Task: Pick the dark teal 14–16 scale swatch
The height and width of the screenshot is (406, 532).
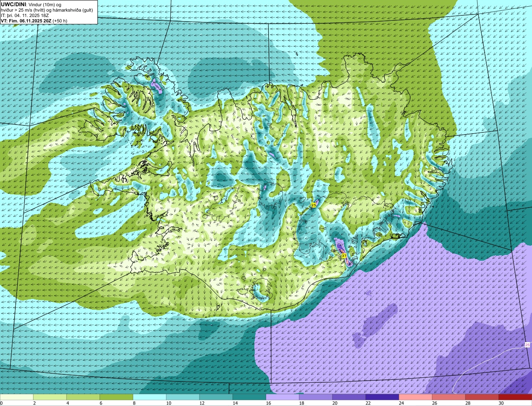Action: point(249,397)
